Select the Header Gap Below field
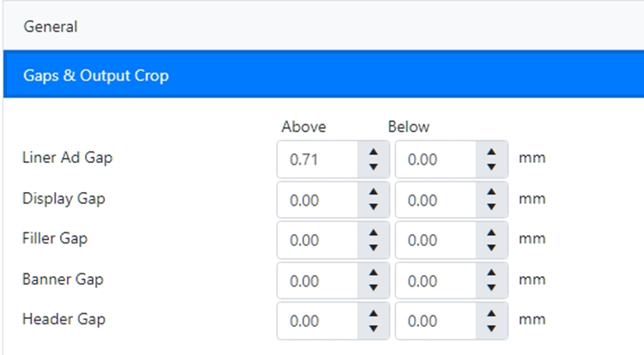 click(435, 322)
